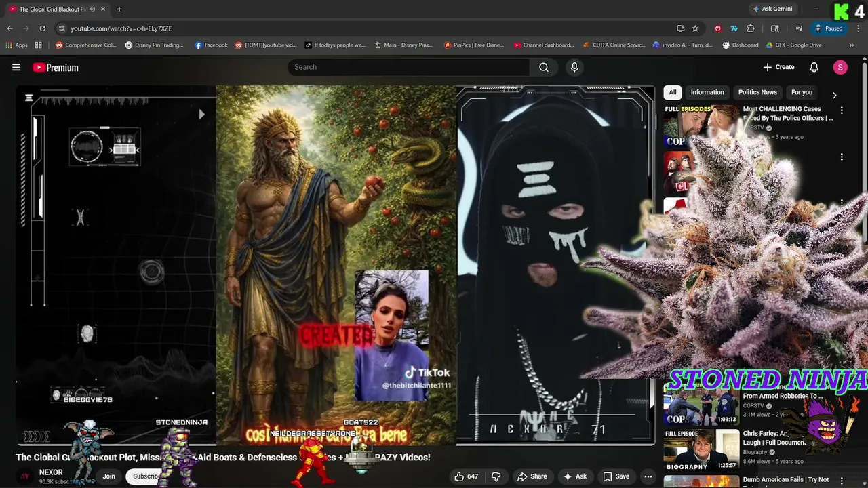Click the Paused profile button

click(829, 28)
